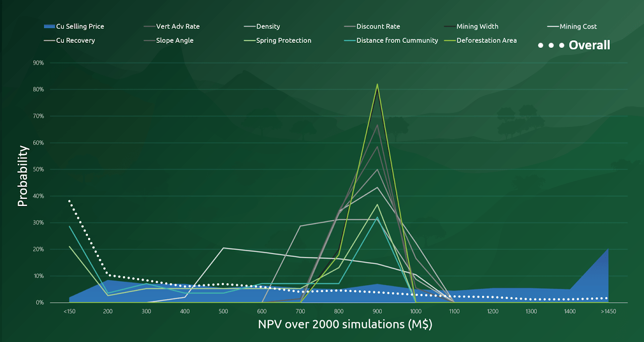Click the dotted Overall legend entry
This screenshot has height=342, width=644.
[574, 45]
